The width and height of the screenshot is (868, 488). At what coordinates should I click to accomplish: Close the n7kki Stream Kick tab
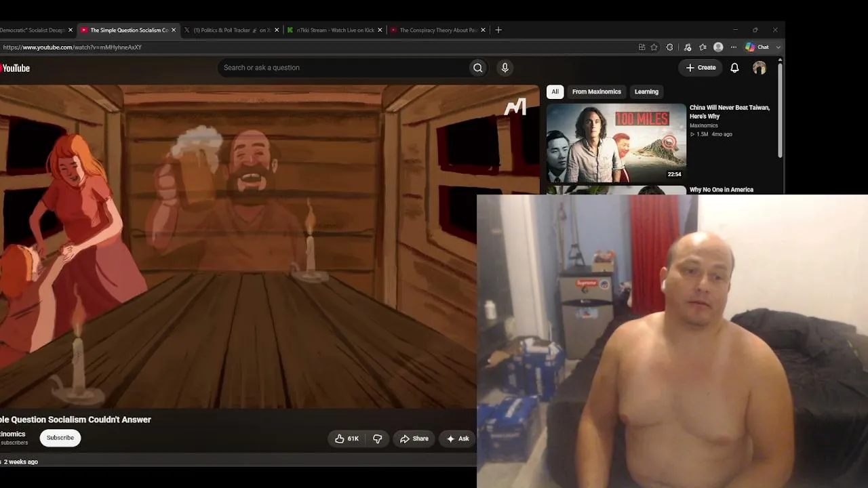click(x=380, y=30)
